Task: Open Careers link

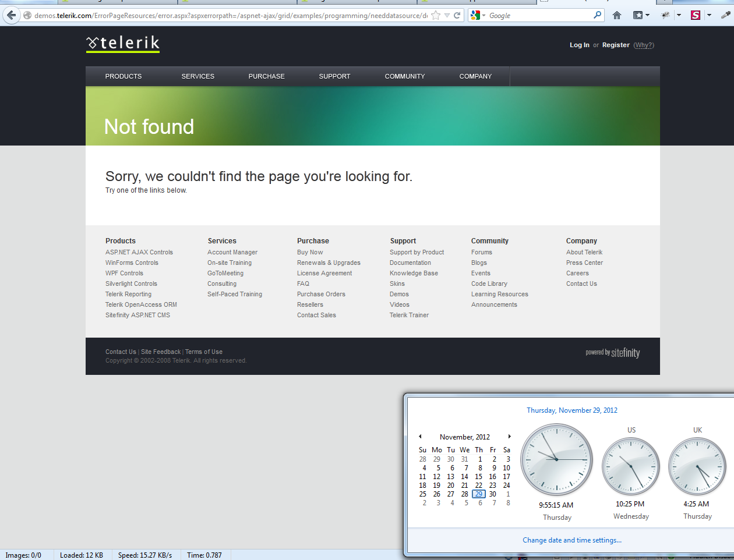Action: pos(577,273)
